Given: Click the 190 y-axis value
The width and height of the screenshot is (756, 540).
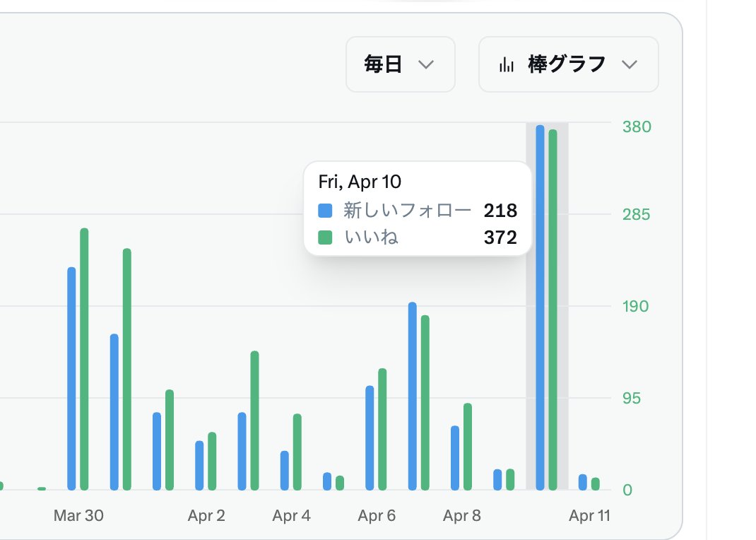Looking at the screenshot, I should [x=635, y=306].
